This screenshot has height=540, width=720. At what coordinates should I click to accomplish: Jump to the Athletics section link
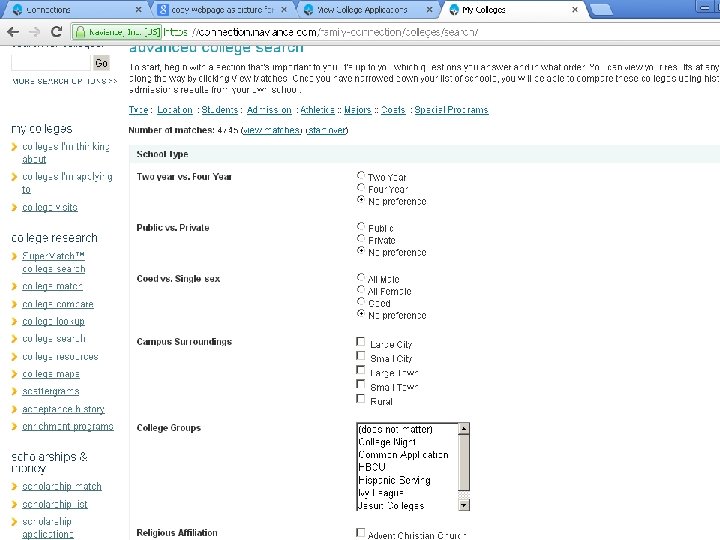coord(317,110)
